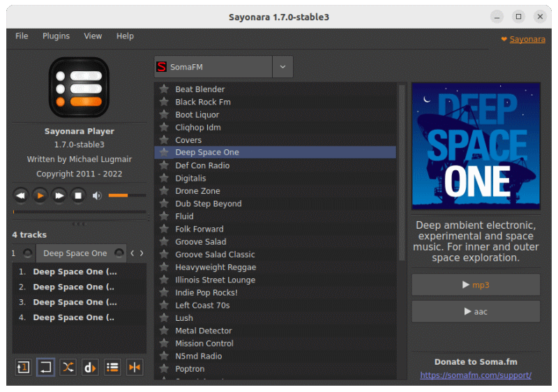Skip to the previous track
The width and height of the screenshot is (558, 392).
click(21, 195)
